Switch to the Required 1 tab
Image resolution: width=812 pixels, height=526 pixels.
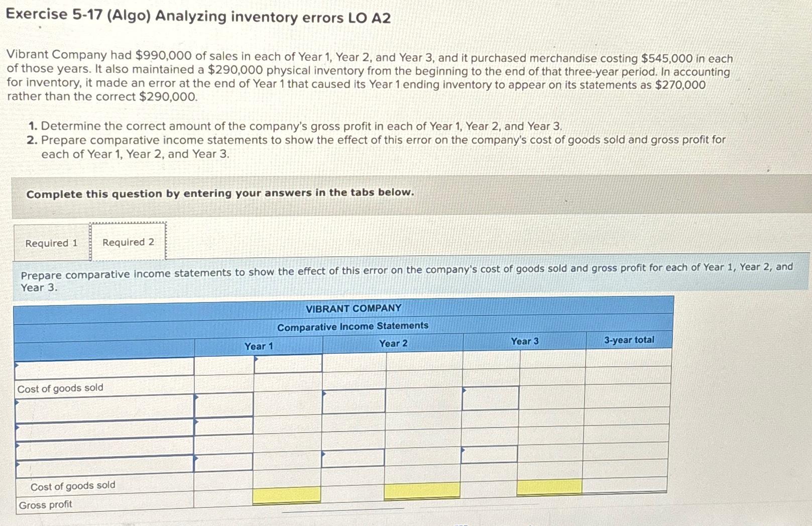point(52,243)
